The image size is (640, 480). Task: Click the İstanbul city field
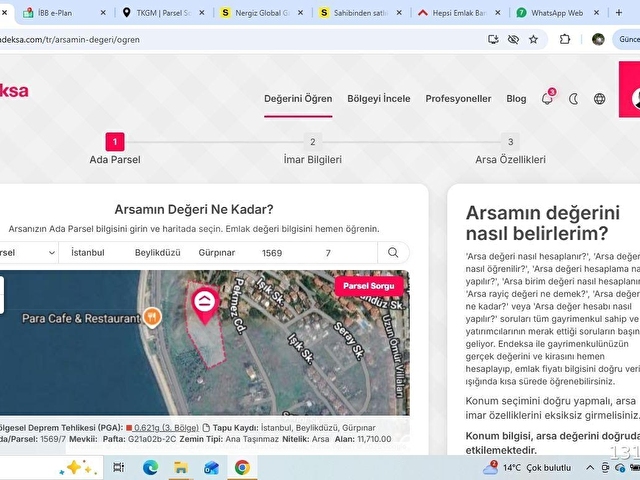point(88,253)
